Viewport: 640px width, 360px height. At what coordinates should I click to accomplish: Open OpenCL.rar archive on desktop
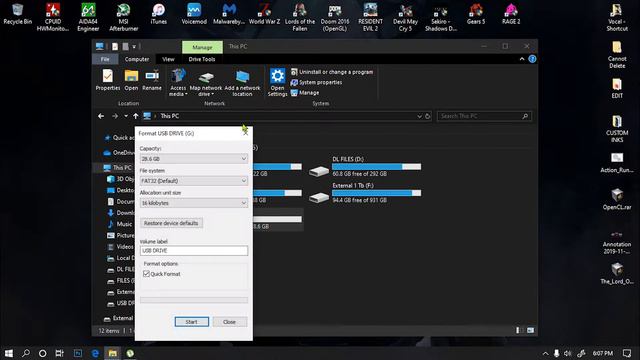[x=617, y=199]
